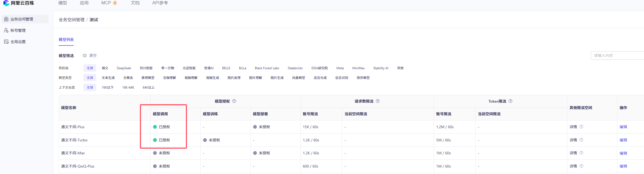Screen dimensions: 644x174
Task: Click 通义千问-QwQ-Plus model name
Action: pyautogui.click(x=78, y=166)
